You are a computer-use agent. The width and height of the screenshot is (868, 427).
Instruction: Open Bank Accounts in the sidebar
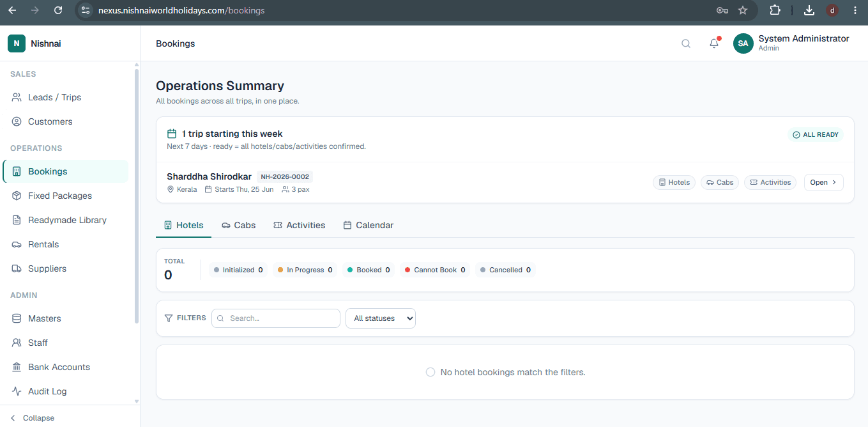coord(66,367)
